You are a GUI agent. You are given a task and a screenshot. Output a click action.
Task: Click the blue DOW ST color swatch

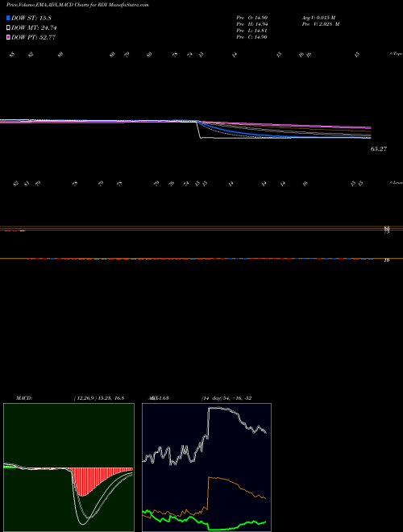tap(8, 18)
